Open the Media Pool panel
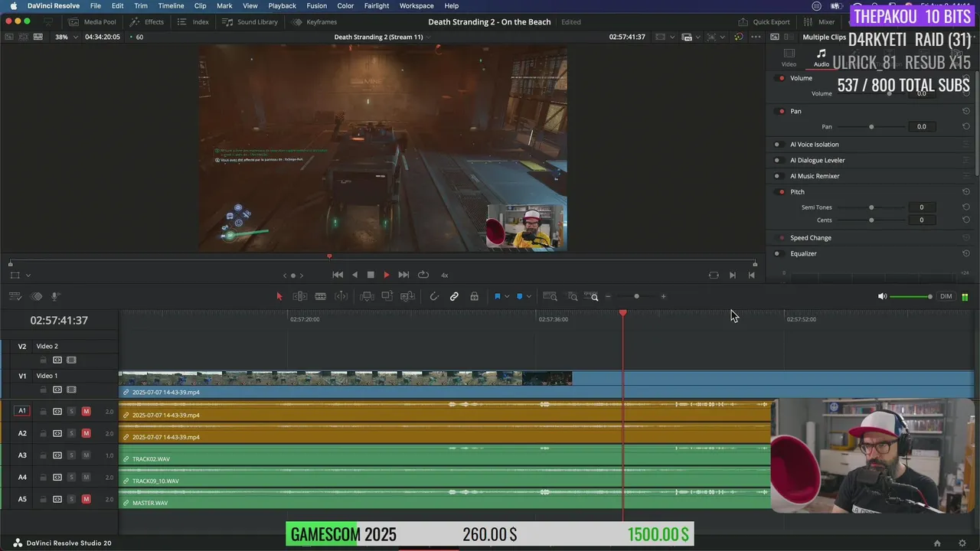The width and height of the screenshot is (980, 551). (x=92, y=21)
